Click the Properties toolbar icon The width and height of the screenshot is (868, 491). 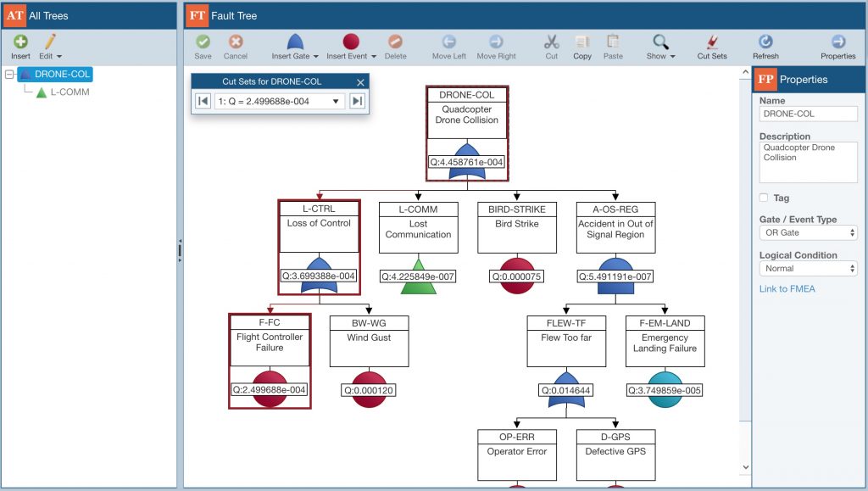click(838, 42)
